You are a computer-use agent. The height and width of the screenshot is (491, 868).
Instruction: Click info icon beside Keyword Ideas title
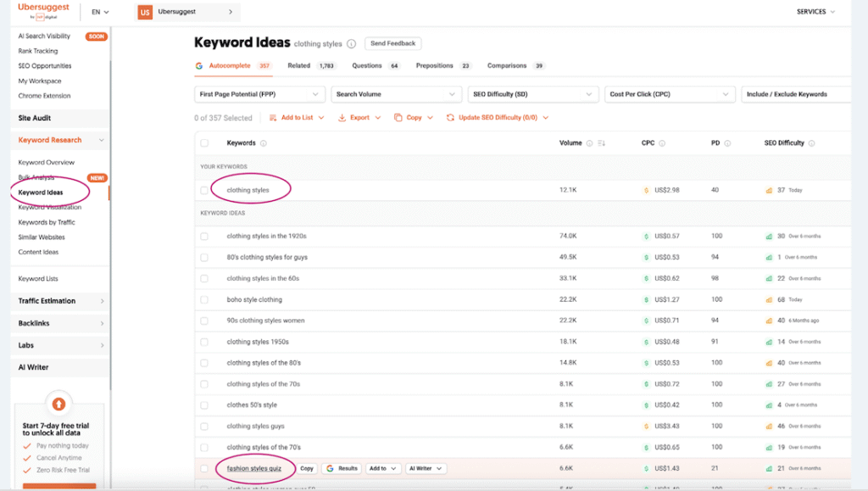(x=352, y=44)
